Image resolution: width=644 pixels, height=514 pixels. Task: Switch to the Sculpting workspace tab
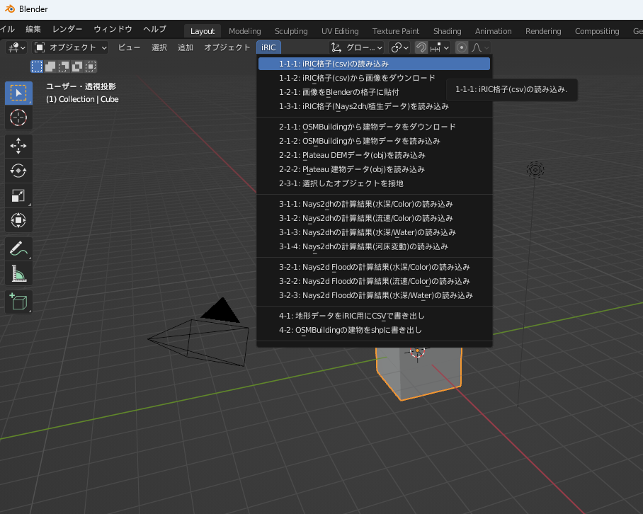pyautogui.click(x=291, y=31)
